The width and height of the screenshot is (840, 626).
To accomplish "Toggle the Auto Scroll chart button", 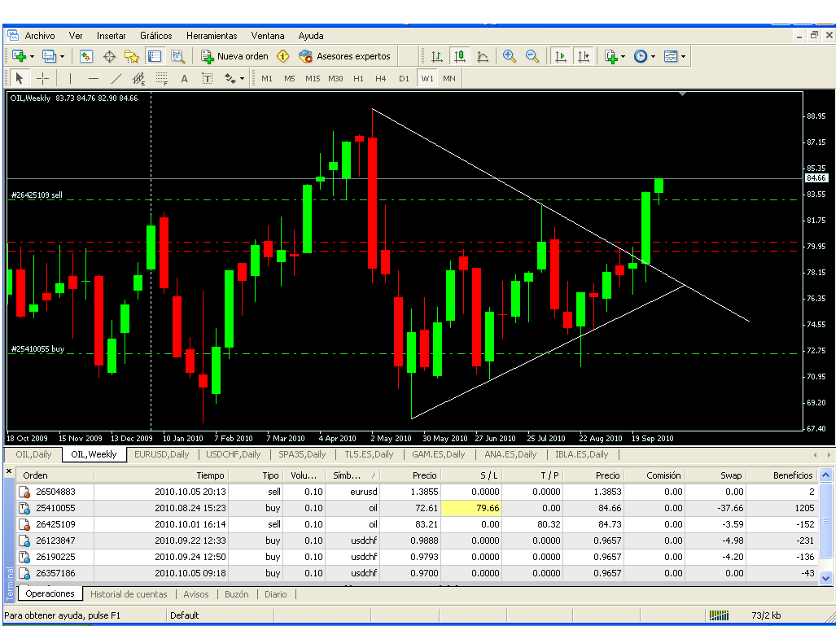I will (x=561, y=56).
